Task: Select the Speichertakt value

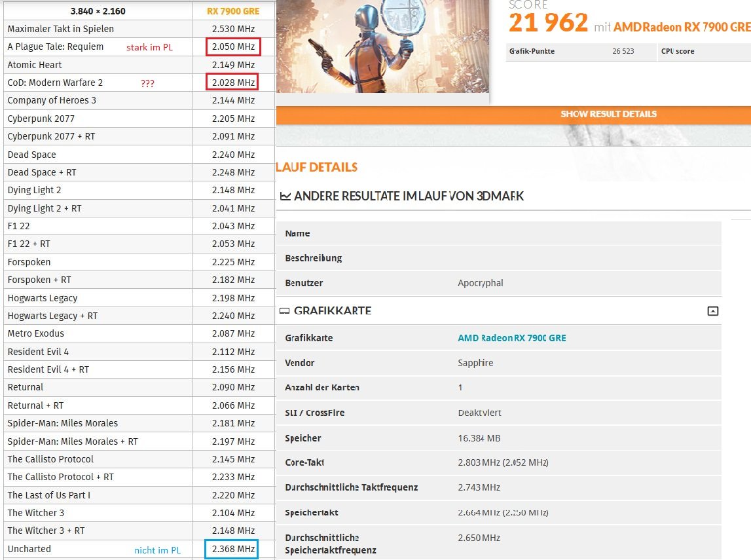Action: tap(503, 513)
